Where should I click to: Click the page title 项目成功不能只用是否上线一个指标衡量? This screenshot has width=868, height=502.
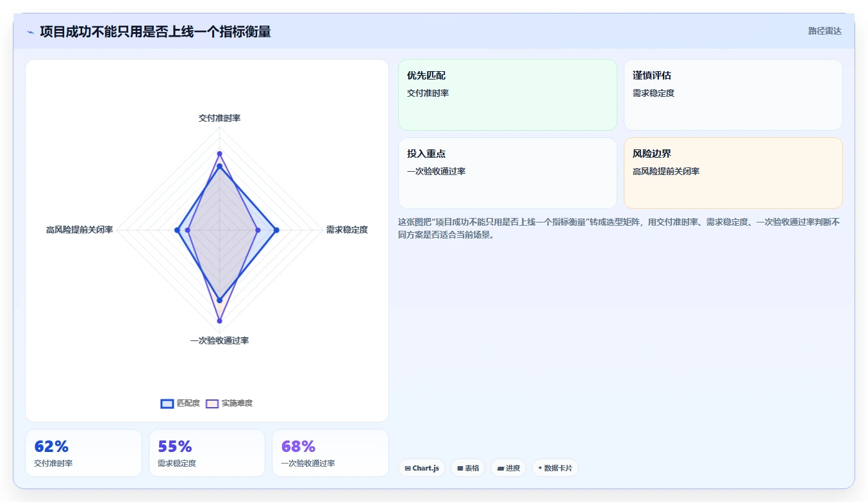click(155, 31)
